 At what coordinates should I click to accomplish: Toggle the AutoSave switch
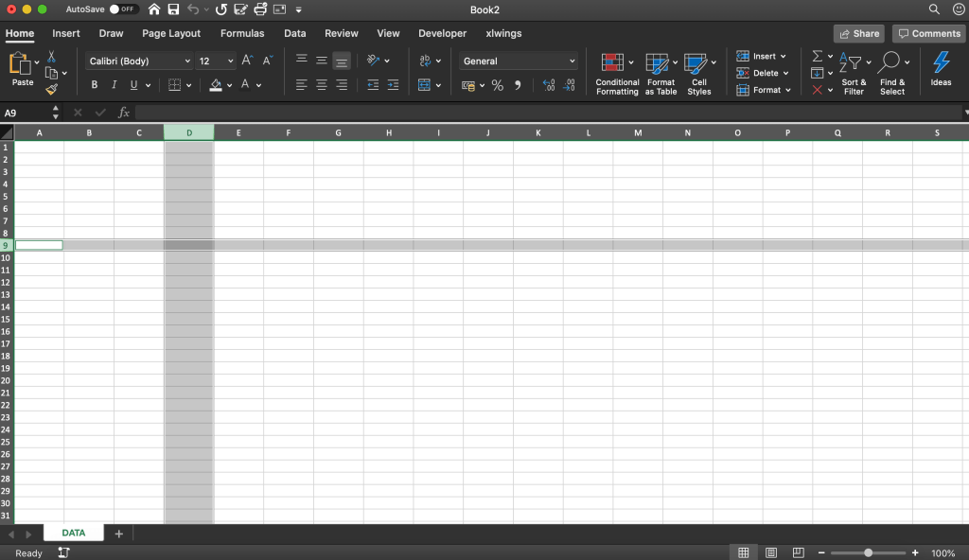pyautogui.click(x=122, y=9)
